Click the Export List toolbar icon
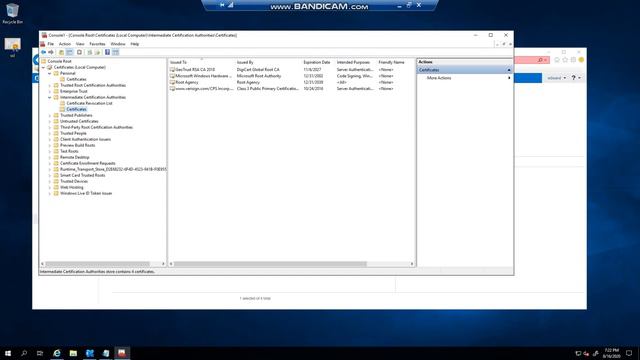 98,52
